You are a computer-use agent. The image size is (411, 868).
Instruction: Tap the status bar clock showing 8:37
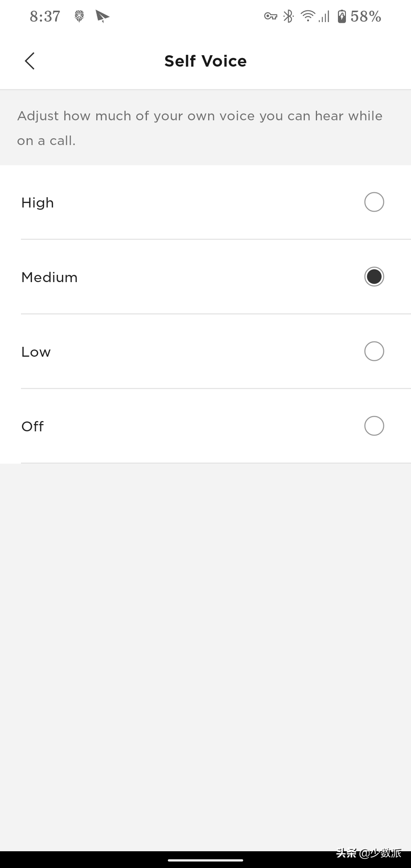(45, 16)
